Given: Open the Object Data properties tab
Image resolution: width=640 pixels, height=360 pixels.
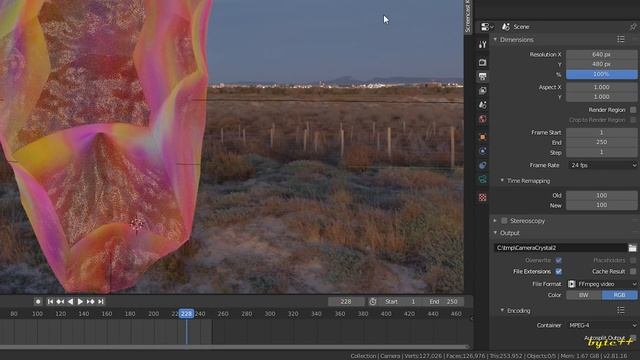Looking at the screenshot, I should pos(482,180).
